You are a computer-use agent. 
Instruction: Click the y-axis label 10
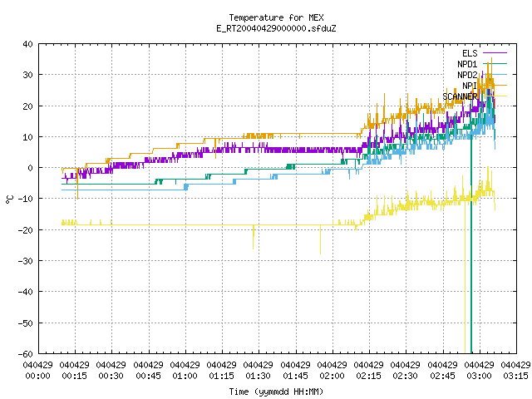(27, 137)
